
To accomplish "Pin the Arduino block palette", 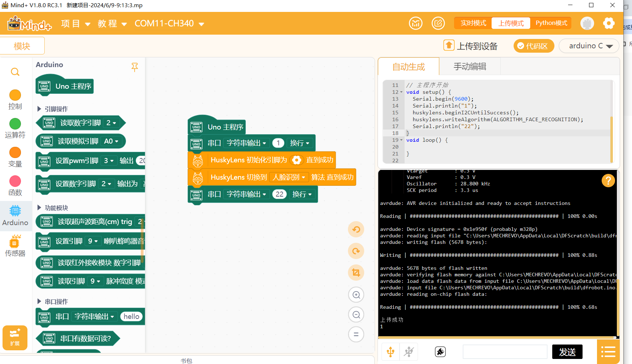I will tap(135, 67).
